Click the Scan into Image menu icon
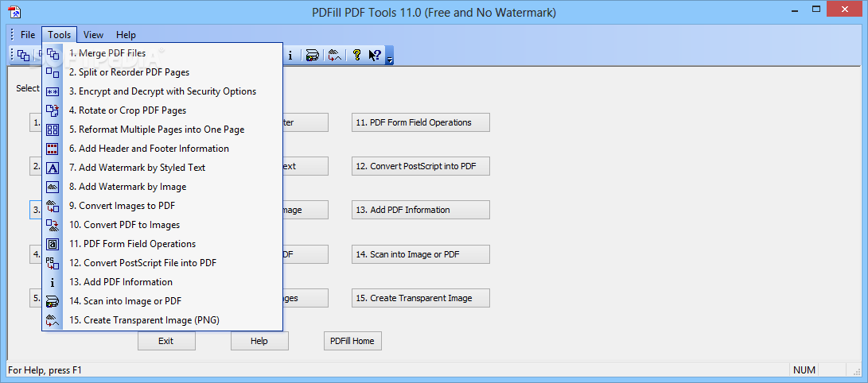The image size is (868, 383). 53,301
